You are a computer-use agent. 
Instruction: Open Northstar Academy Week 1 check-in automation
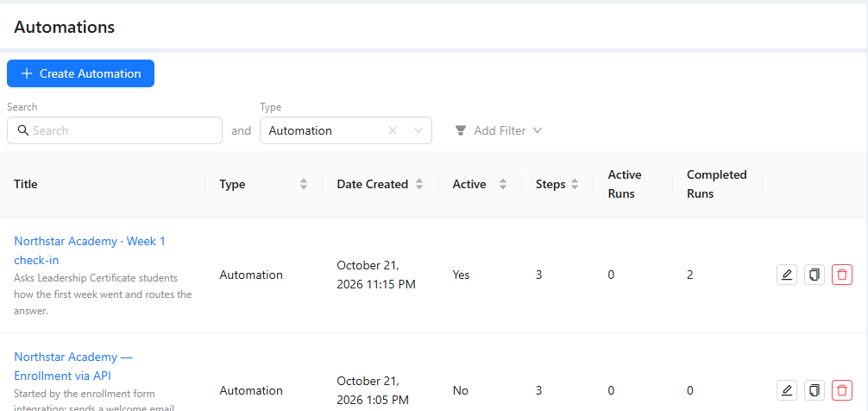tap(90, 250)
